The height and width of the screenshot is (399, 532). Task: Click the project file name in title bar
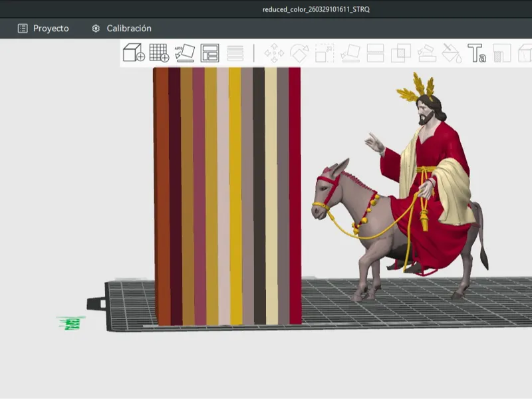point(316,9)
